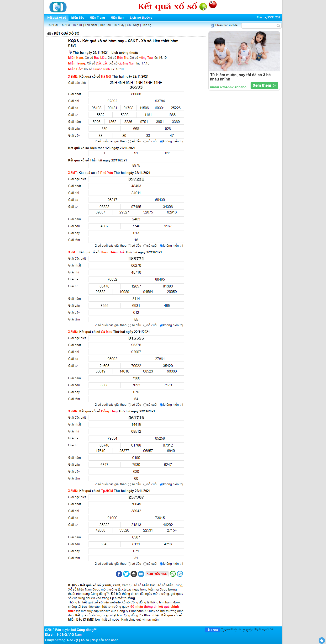The image size is (326, 644).
Task: Click the search magnifier icon
Action: coord(278,26)
